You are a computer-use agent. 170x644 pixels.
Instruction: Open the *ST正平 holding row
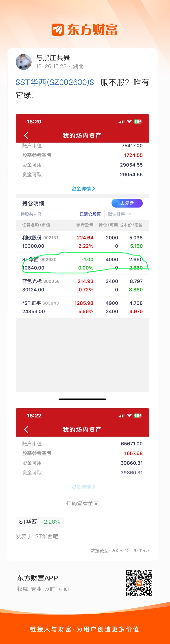point(82,307)
